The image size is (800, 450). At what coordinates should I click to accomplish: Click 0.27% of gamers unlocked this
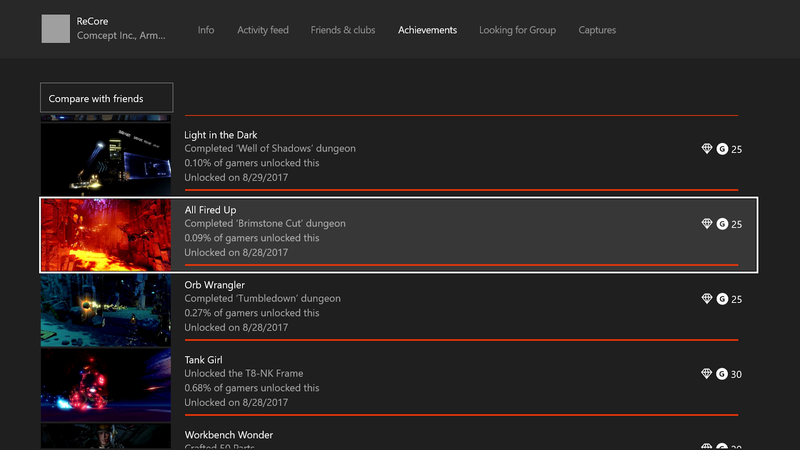[252, 313]
